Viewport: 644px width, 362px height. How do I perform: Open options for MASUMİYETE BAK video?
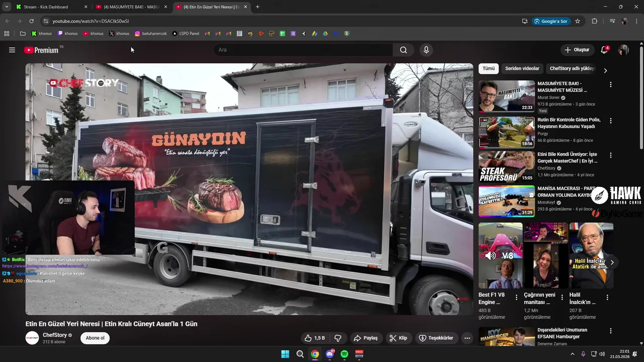(611, 85)
